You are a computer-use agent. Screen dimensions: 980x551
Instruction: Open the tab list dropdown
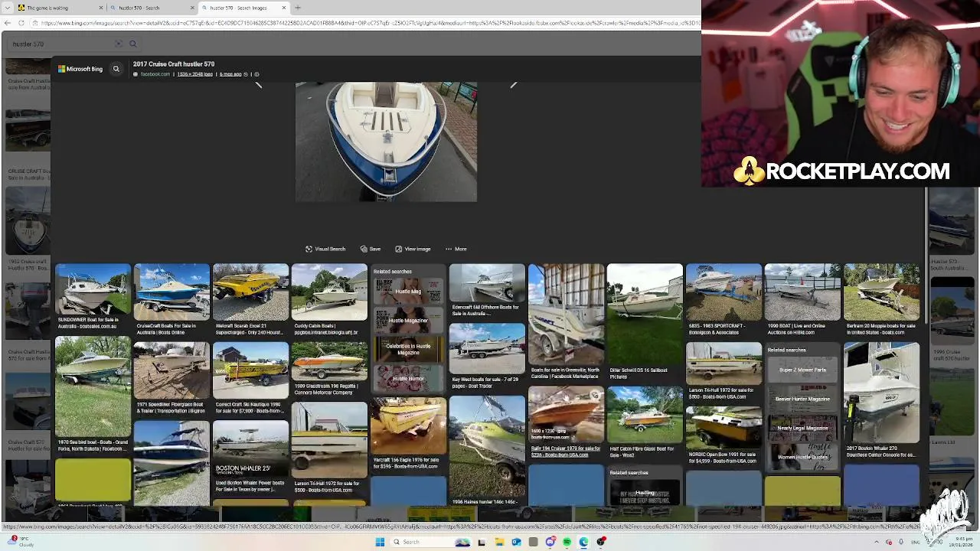(x=8, y=8)
